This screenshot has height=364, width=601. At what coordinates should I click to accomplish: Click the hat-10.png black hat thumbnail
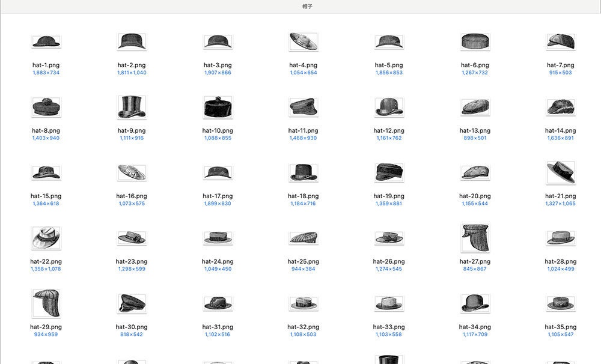coord(218,107)
